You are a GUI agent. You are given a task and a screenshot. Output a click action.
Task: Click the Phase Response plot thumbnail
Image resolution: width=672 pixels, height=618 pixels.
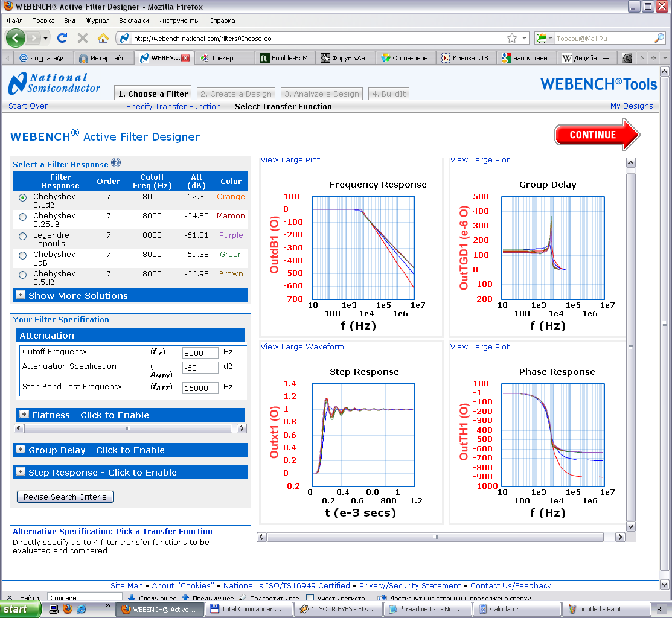553,435
